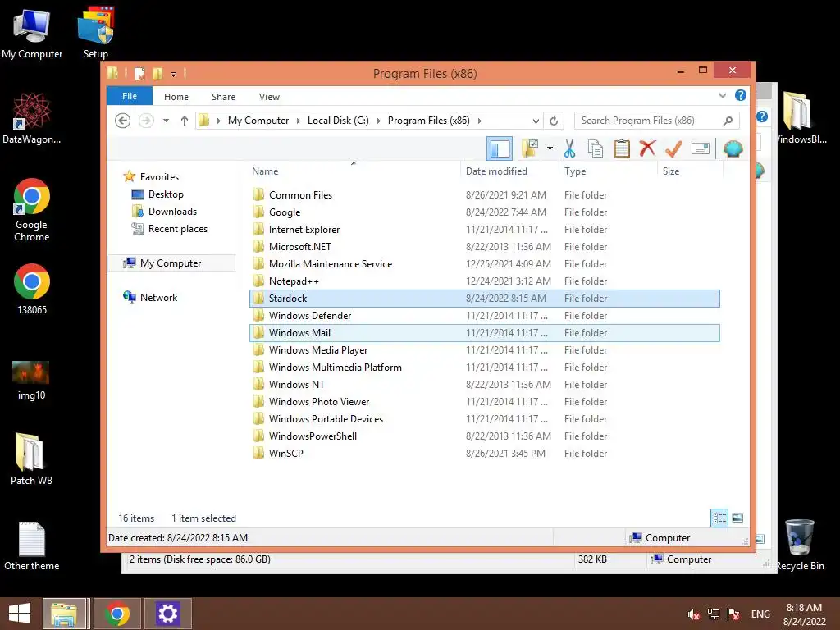
Task: Select Downloads in the navigation pane
Action: click(x=172, y=211)
